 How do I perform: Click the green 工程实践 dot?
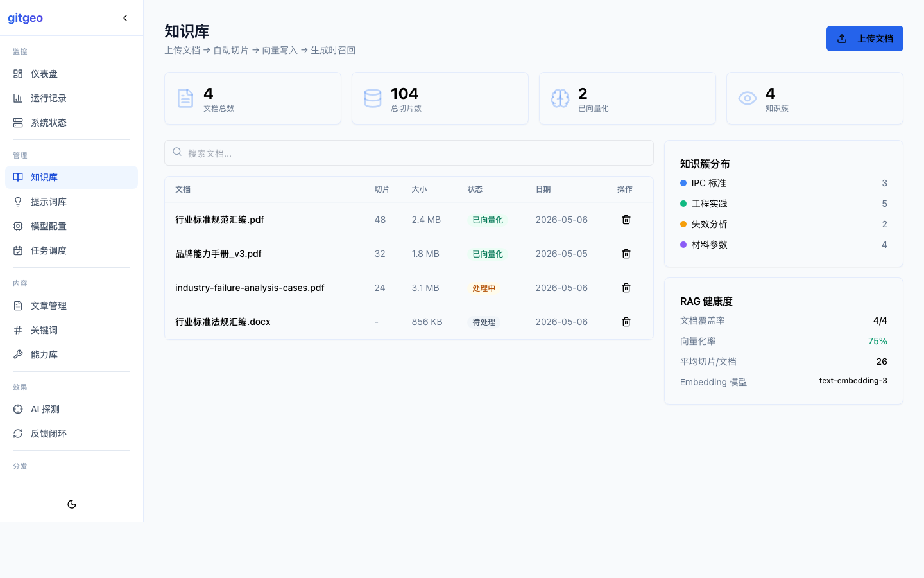point(683,204)
